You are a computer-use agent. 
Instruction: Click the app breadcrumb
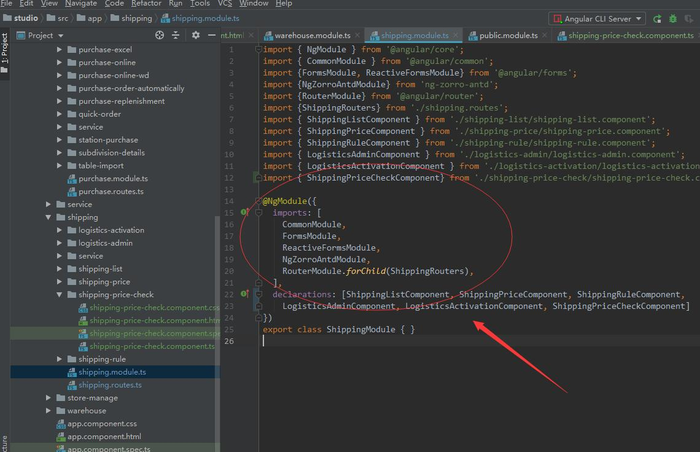89,18
